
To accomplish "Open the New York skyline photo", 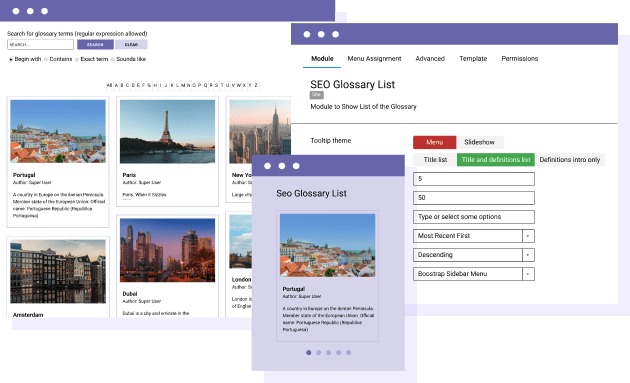I will click(260, 131).
